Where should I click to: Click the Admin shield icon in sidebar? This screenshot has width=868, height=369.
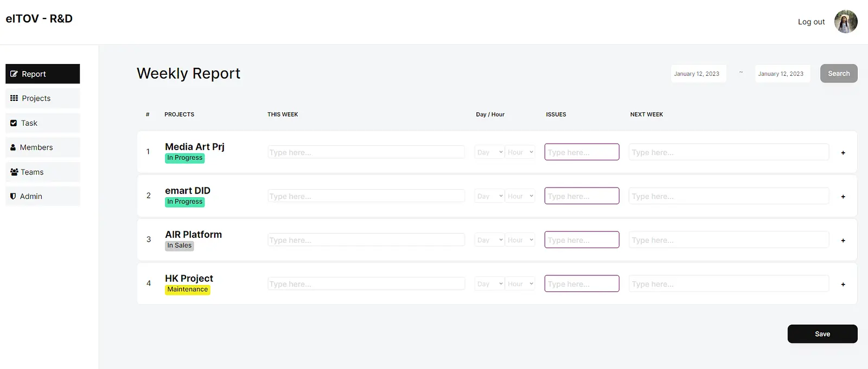tap(13, 196)
